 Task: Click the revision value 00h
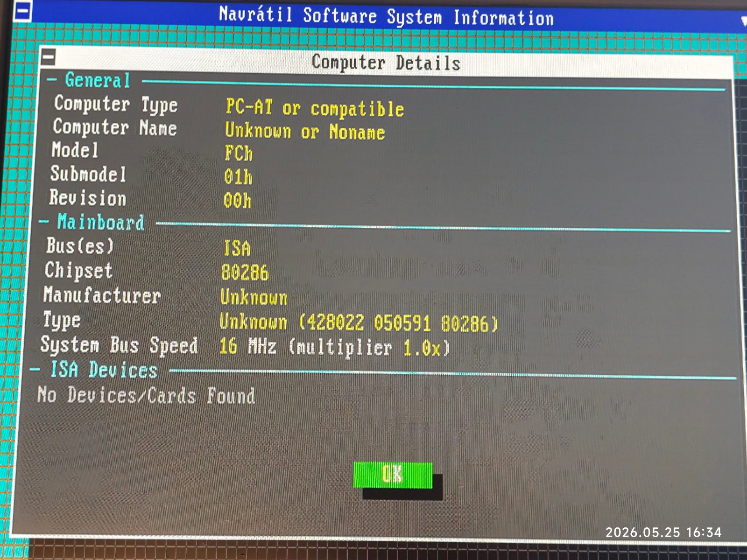[x=237, y=201]
